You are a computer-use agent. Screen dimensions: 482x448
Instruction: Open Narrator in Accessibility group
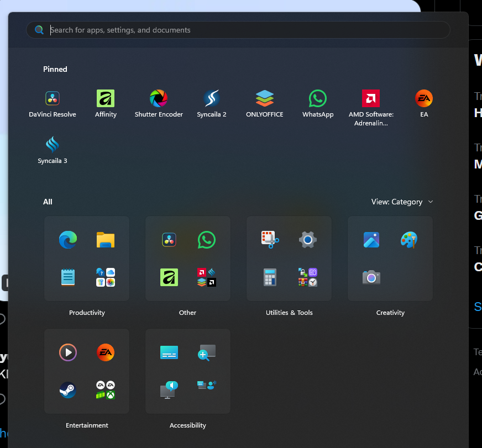(x=169, y=390)
